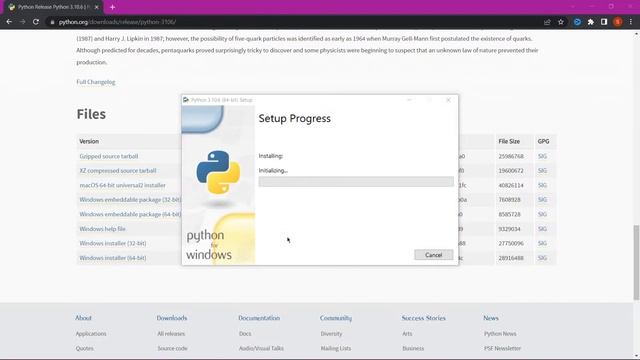The width and height of the screenshot is (640, 360).
Task: Open All releases footer link
Action: [x=171, y=334]
